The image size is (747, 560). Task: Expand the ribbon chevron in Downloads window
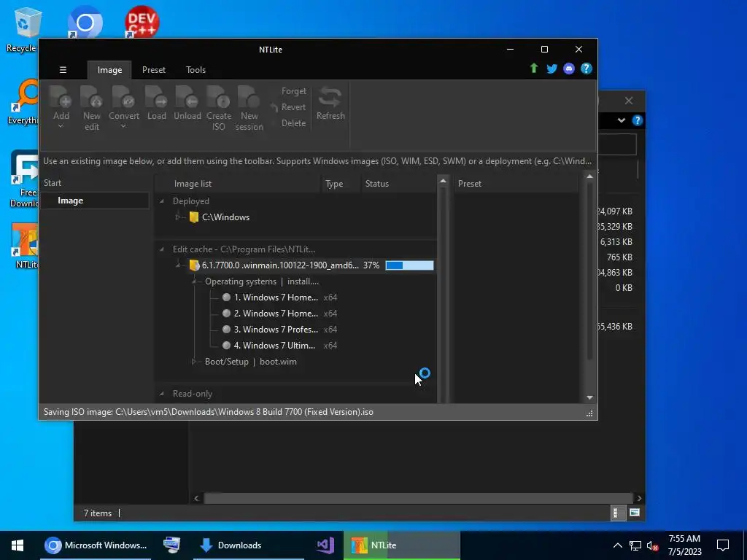pyautogui.click(x=622, y=120)
